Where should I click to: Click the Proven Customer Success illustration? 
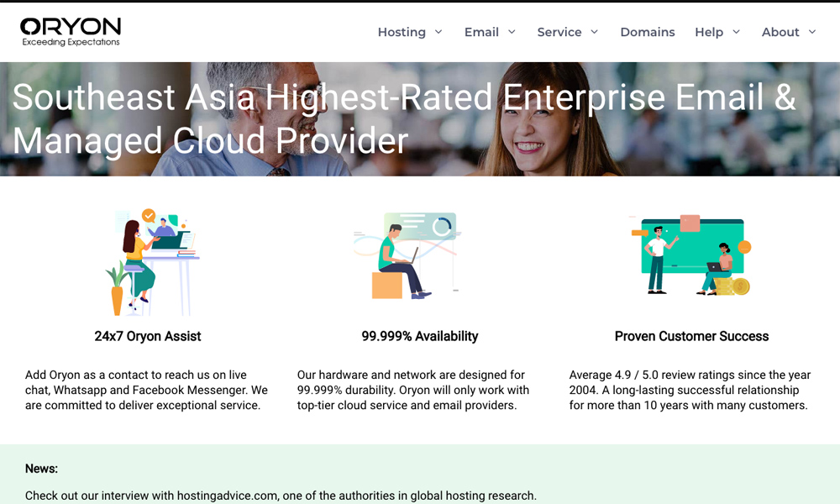click(690, 255)
